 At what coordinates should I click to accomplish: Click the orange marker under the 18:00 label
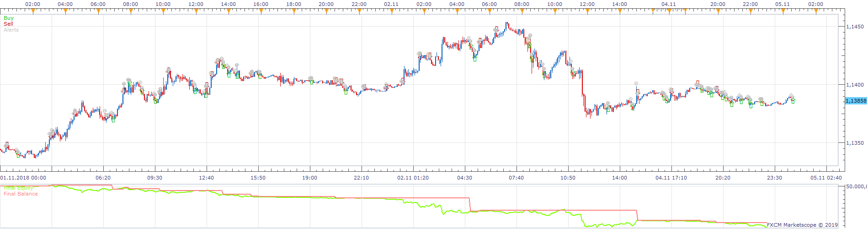click(294, 11)
